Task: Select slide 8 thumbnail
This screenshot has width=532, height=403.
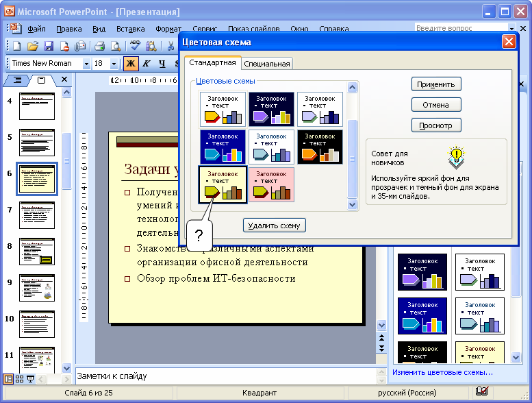Action: click(37, 252)
